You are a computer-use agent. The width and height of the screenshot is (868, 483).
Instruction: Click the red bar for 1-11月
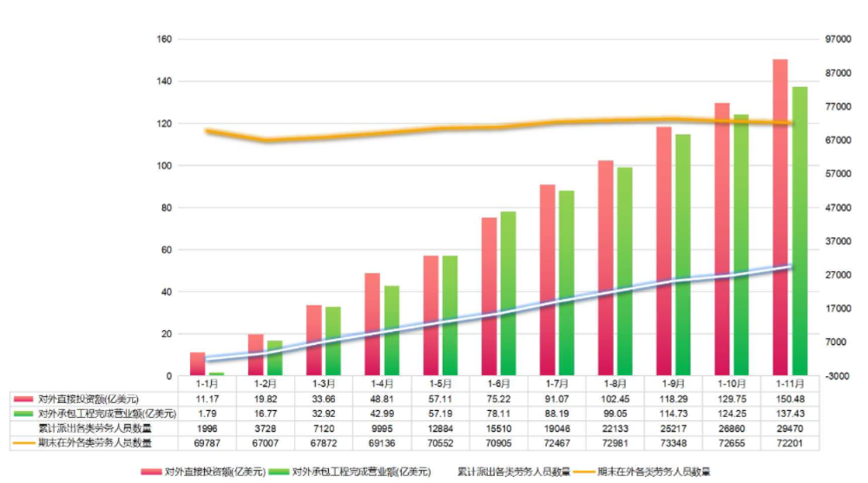pos(779,217)
